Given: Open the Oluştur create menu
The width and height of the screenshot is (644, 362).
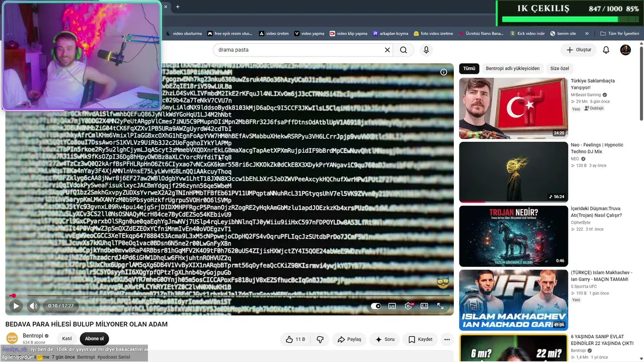Looking at the screenshot, I should 579,50.
